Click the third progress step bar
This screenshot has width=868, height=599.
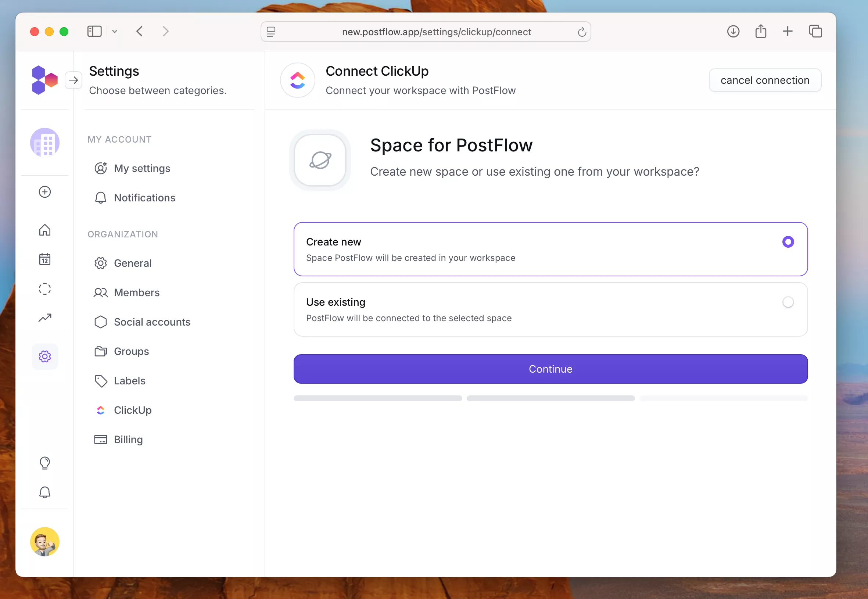724,398
